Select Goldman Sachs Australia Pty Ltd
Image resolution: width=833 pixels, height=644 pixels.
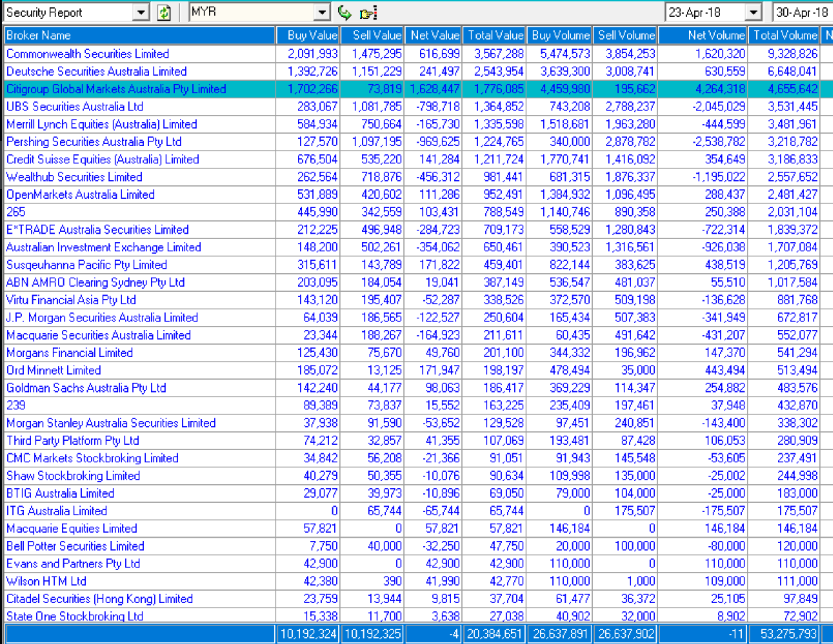[x=418, y=388]
